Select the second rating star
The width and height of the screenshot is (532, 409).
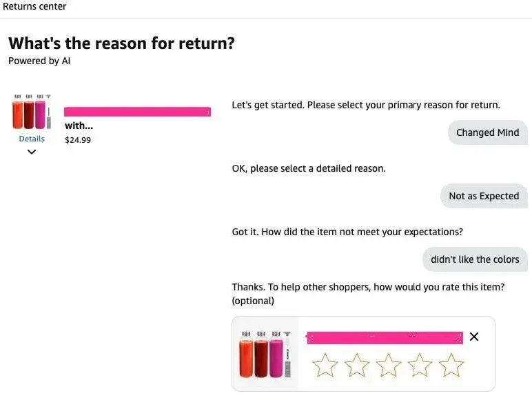tap(356, 365)
